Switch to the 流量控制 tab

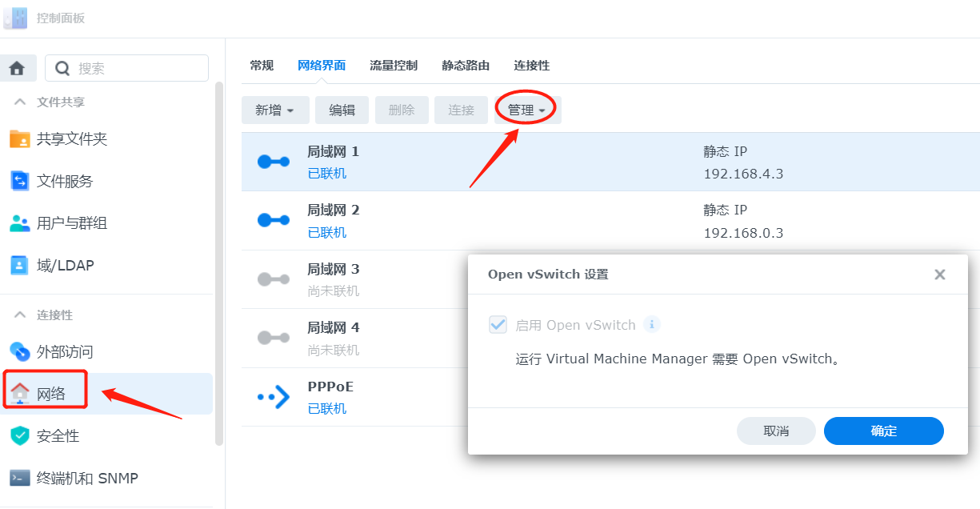point(393,66)
